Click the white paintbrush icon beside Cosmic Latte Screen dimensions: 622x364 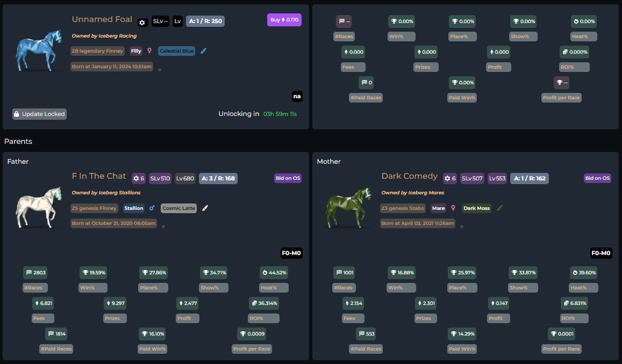(205, 208)
